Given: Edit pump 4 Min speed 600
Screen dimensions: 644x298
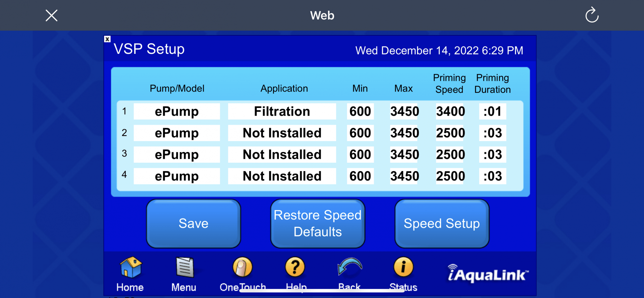Looking at the screenshot, I should pyautogui.click(x=360, y=176).
